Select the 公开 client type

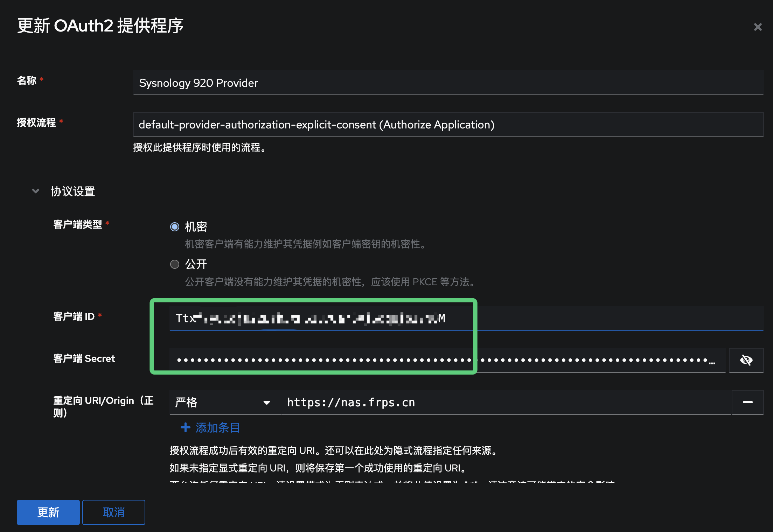174,264
